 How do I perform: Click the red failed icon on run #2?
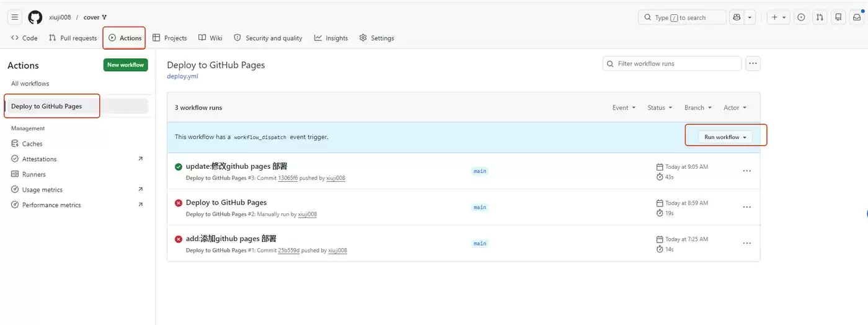179,203
